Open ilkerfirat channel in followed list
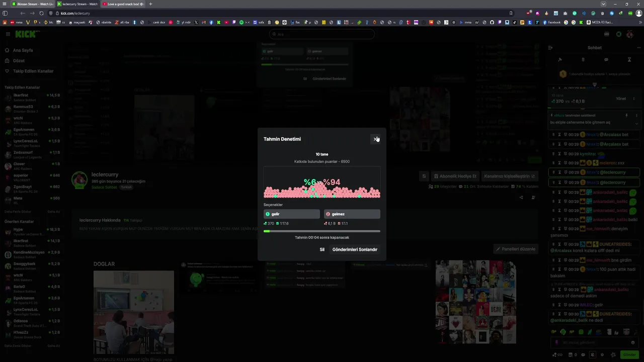This screenshot has height=362, width=644. click(x=32, y=97)
